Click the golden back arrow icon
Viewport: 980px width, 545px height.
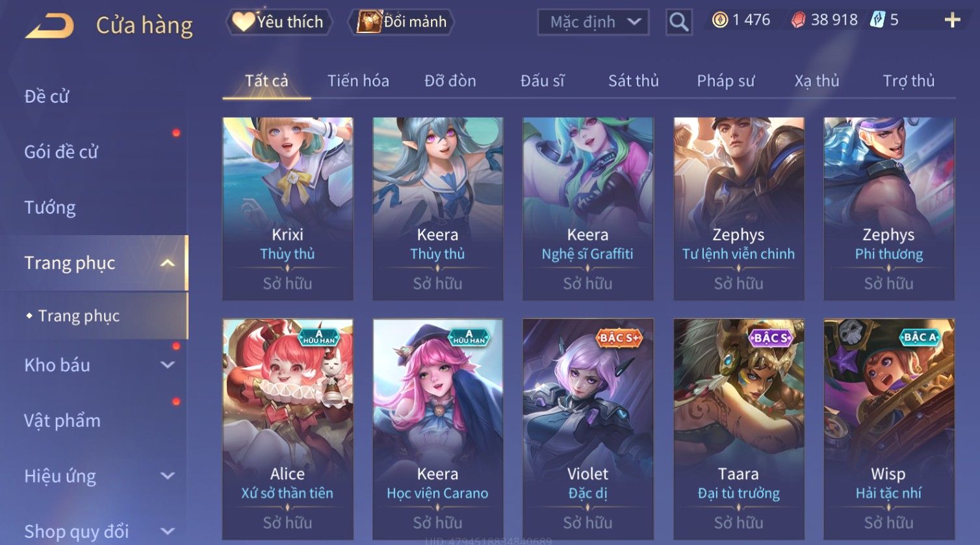pyautogui.click(x=49, y=25)
